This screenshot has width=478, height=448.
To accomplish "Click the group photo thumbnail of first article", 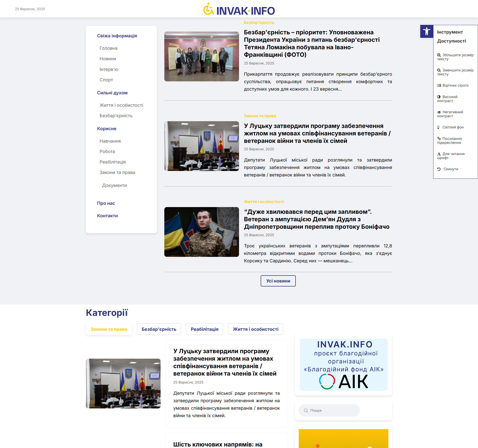I will pyautogui.click(x=202, y=56).
